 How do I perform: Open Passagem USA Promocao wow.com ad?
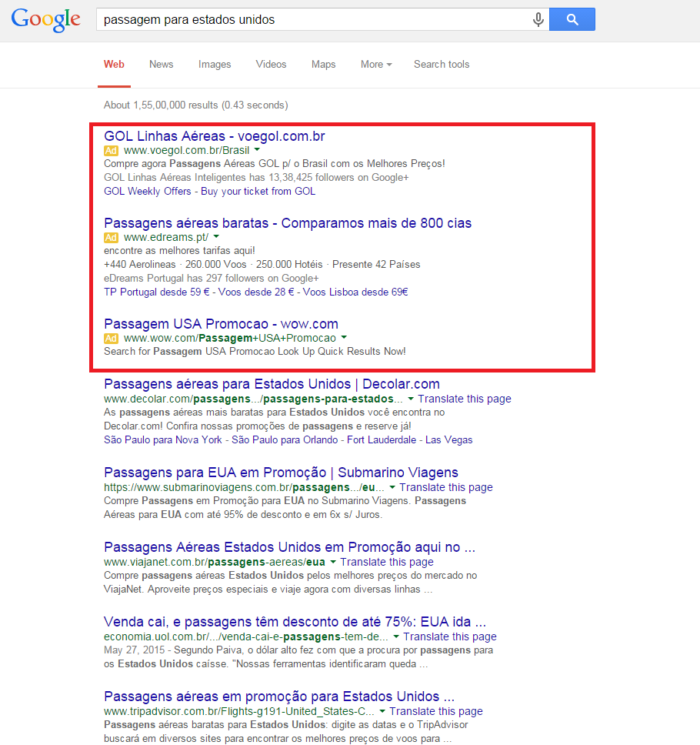[x=221, y=324]
